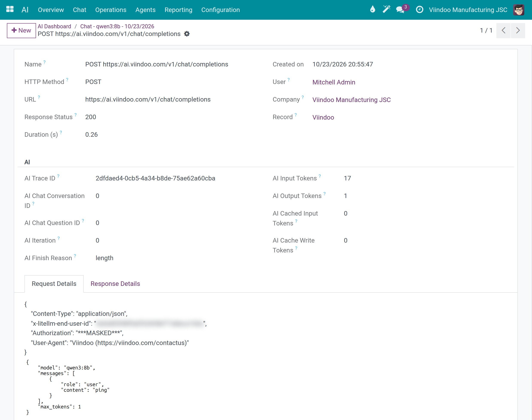Show help tooltip for Company field

point(302,97)
